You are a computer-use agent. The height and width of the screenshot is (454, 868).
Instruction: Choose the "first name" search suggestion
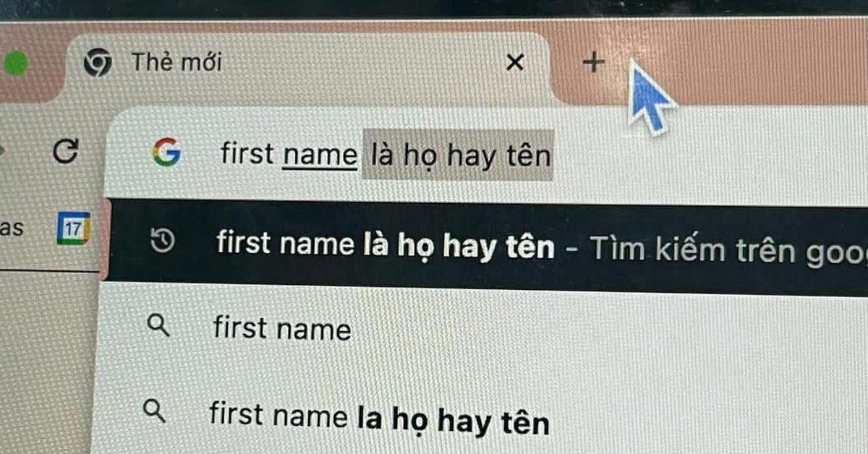click(483, 329)
